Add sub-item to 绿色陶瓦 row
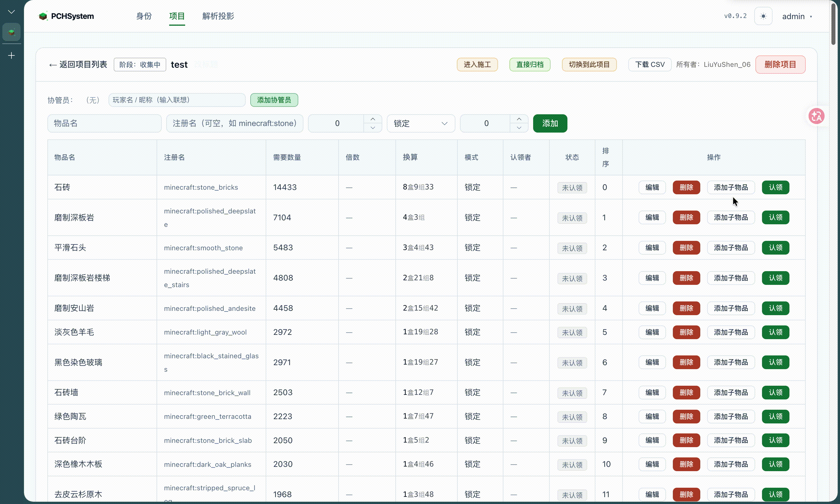The width and height of the screenshot is (840, 504). pos(731,416)
